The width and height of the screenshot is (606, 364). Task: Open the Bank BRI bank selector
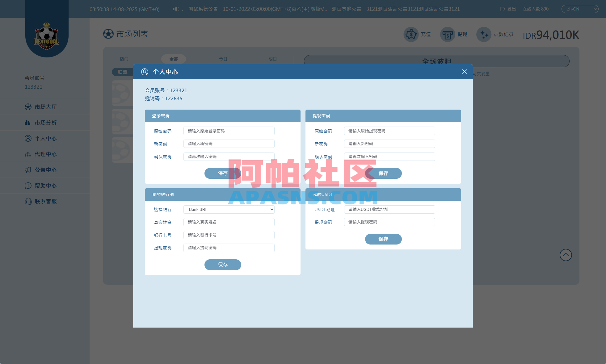pos(229,209)
